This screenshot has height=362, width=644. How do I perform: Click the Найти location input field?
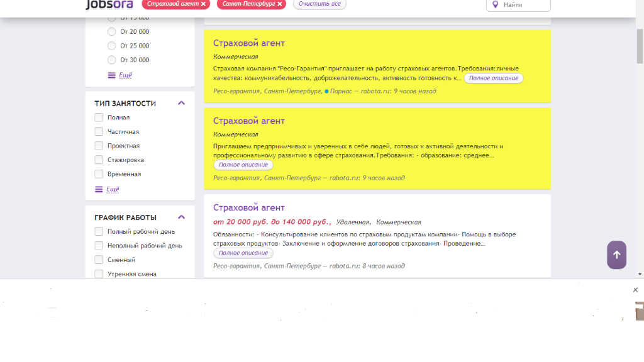click(524, 5)
